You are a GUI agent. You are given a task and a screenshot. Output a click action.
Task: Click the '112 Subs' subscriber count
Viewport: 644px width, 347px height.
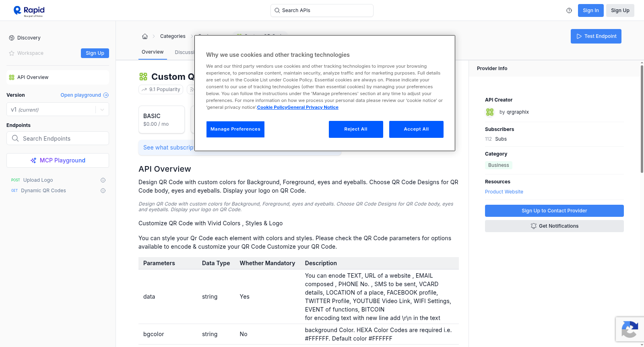click(495, 139)
